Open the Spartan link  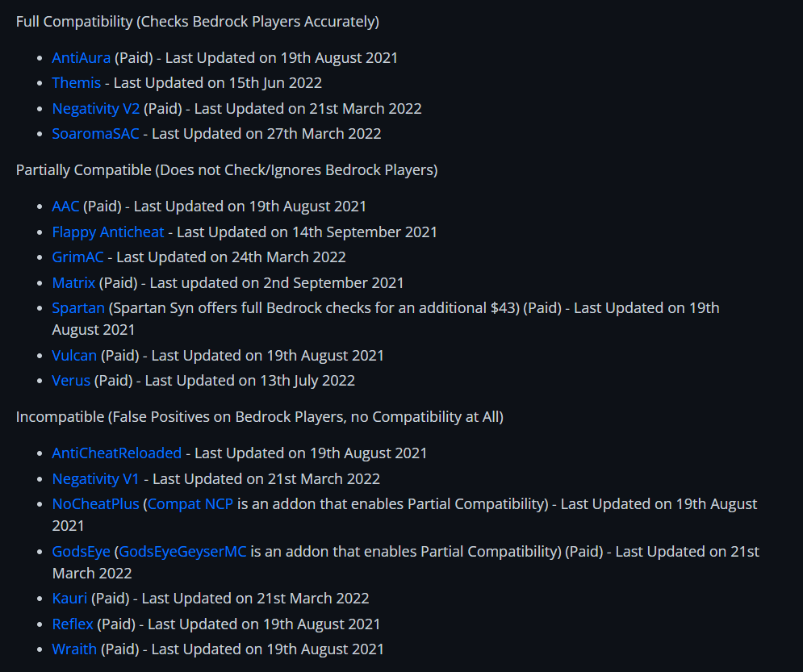tap(78, 307)
